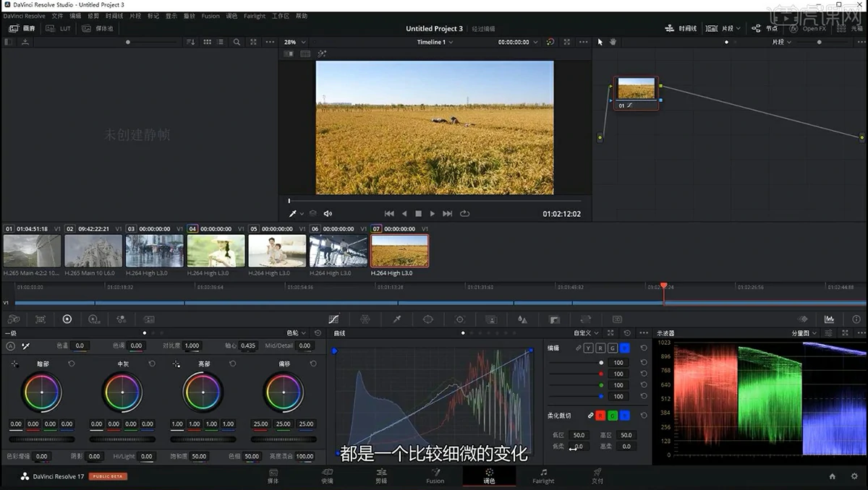The image size is (868, 490).
Task: Toggle soft clip green channel button
Action: (613, 416)
